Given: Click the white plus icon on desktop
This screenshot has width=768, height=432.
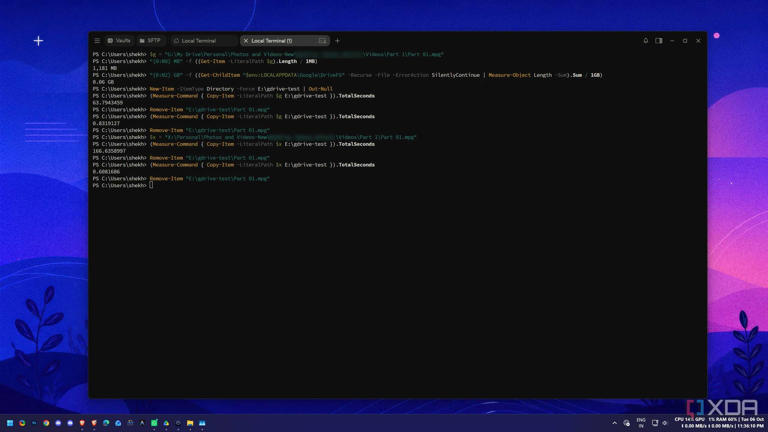Looking at the screenshot, I should tap(38, 41).
